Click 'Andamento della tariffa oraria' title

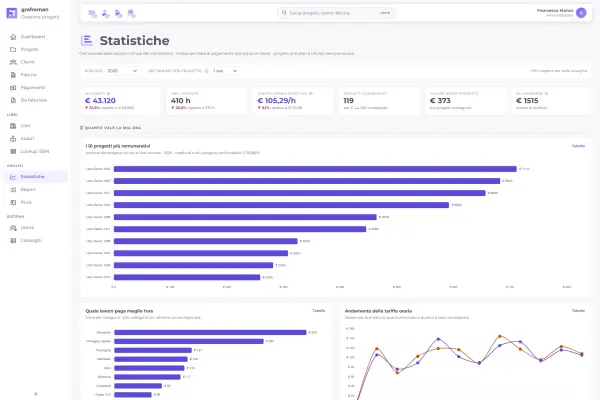point(378,311)
